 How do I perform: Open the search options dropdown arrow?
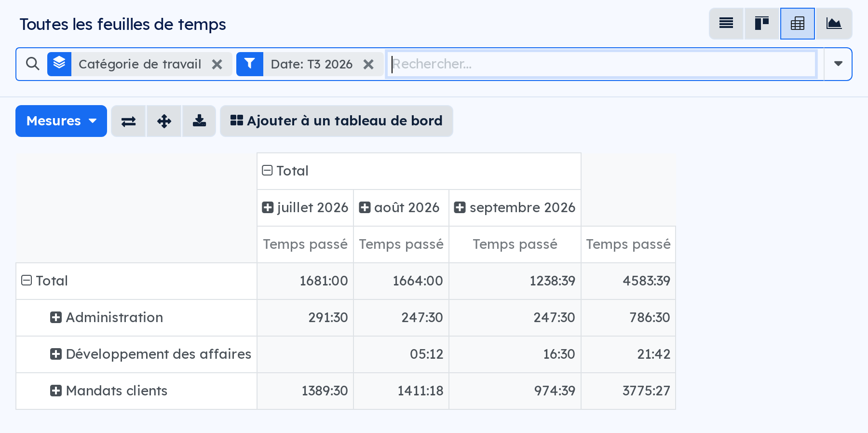[x=838, y=64]
